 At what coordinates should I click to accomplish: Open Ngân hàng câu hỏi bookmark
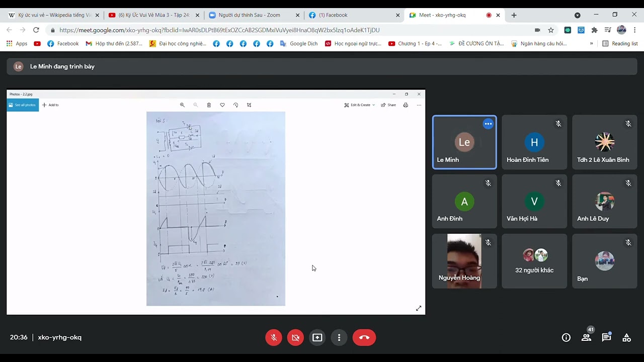tap(539, 44)
